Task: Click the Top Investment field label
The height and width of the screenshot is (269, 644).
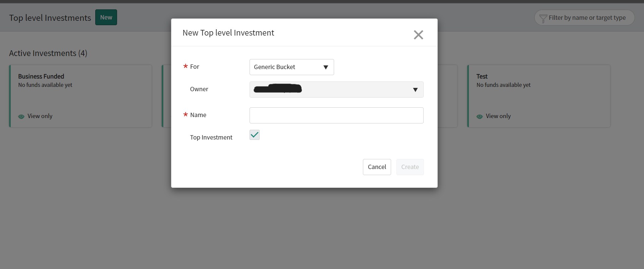Action: coord(211,137)
